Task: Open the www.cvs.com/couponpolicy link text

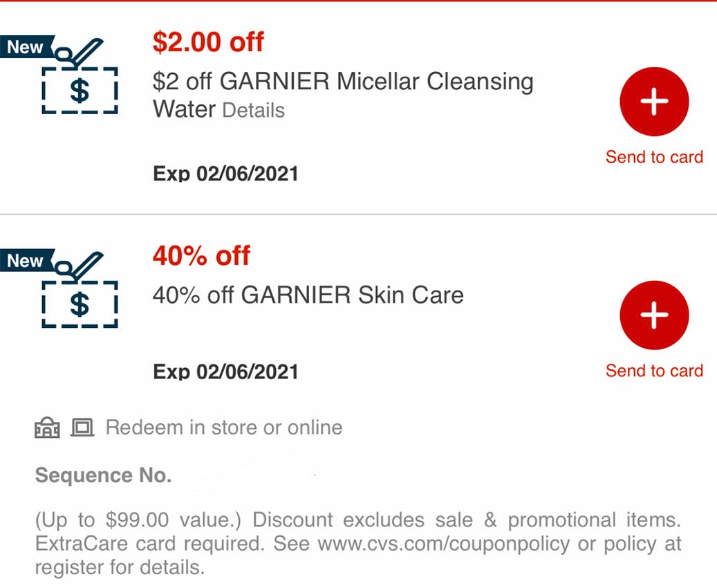Action: point(444,544)
